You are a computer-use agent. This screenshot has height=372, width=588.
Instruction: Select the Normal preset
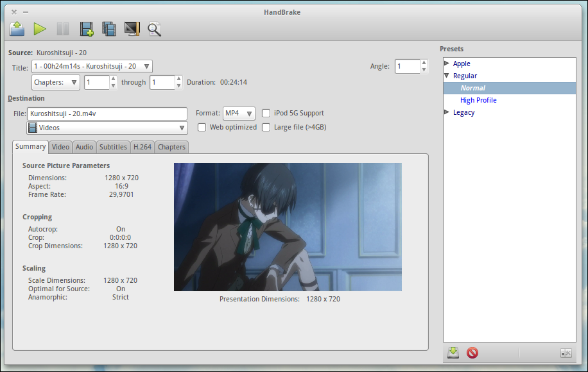coord(509,88)
